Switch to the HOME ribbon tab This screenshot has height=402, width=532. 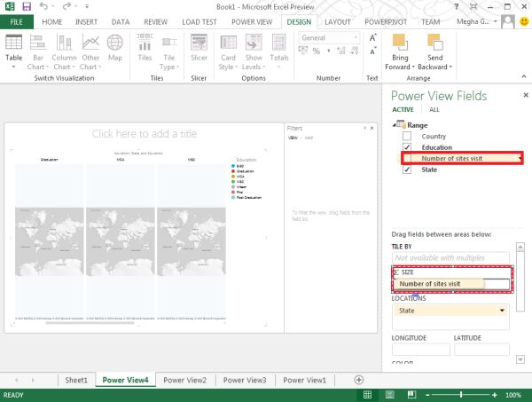[x=52, y=21]
